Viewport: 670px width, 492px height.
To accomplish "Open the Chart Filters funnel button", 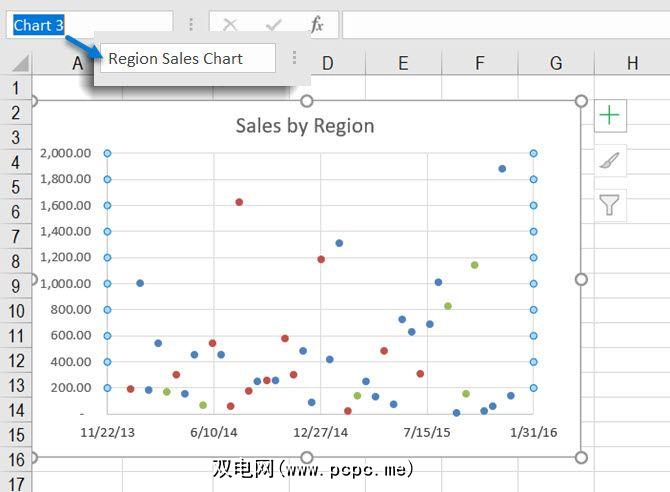I will (609, 205).
